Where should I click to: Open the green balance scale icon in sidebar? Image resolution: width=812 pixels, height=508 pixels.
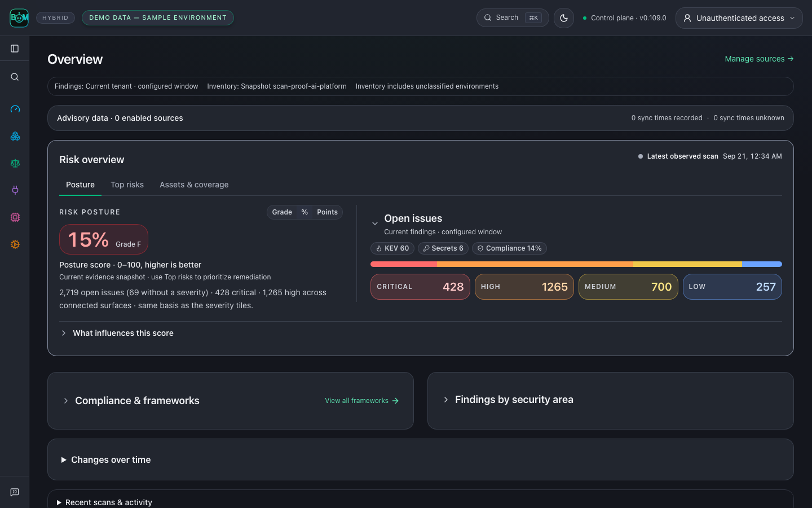(15, 163)
